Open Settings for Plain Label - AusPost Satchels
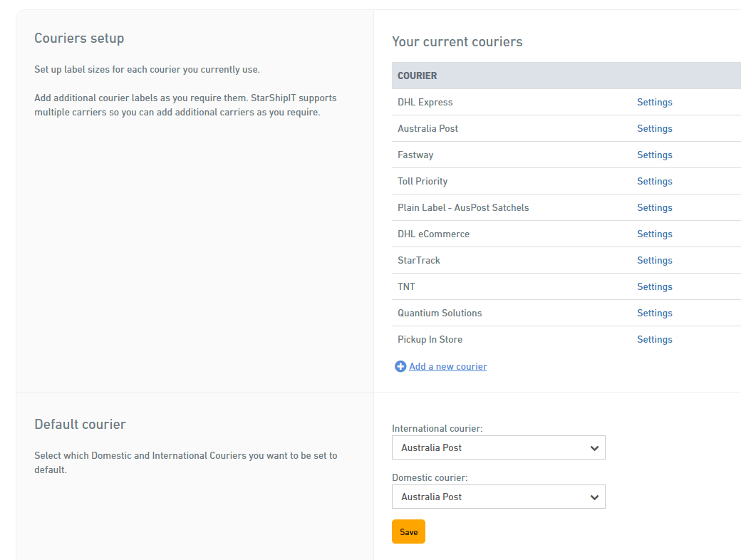Viewport: 741px width, 560px height. click(x=654, y=207)
